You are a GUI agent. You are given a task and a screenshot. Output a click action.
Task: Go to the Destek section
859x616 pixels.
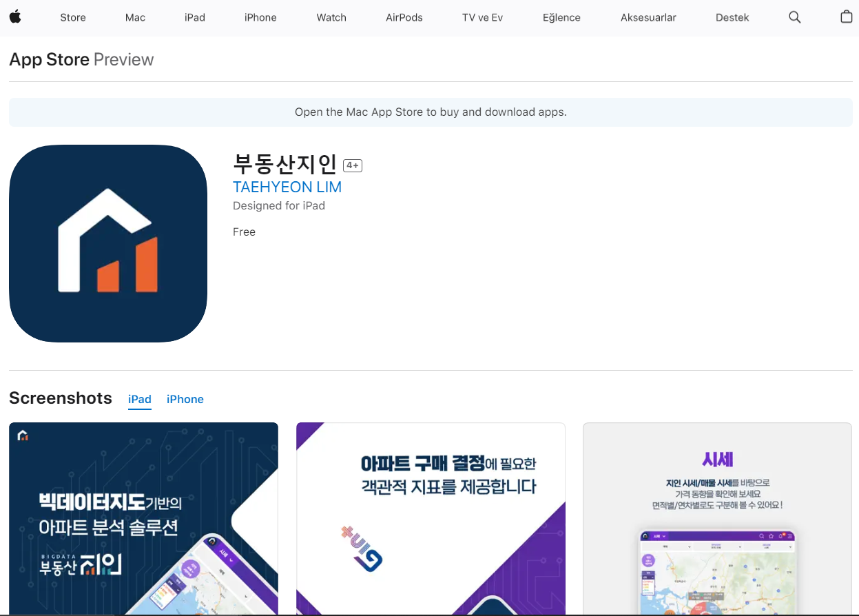pyautogui.click(x=732, y=17)
